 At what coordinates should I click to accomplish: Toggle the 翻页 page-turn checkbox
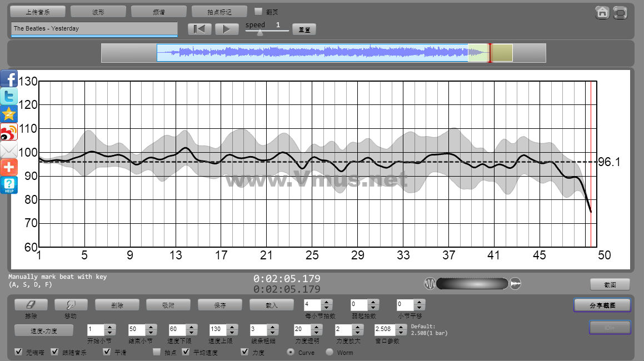tap(258, 11)
